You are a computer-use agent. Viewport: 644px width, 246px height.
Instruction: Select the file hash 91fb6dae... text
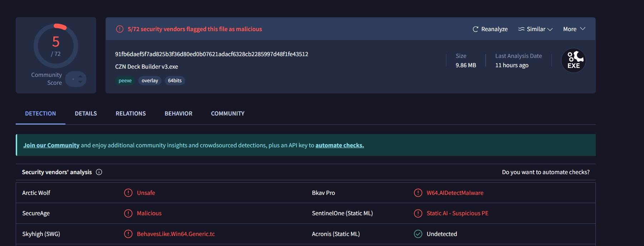(x=212, y=54)
